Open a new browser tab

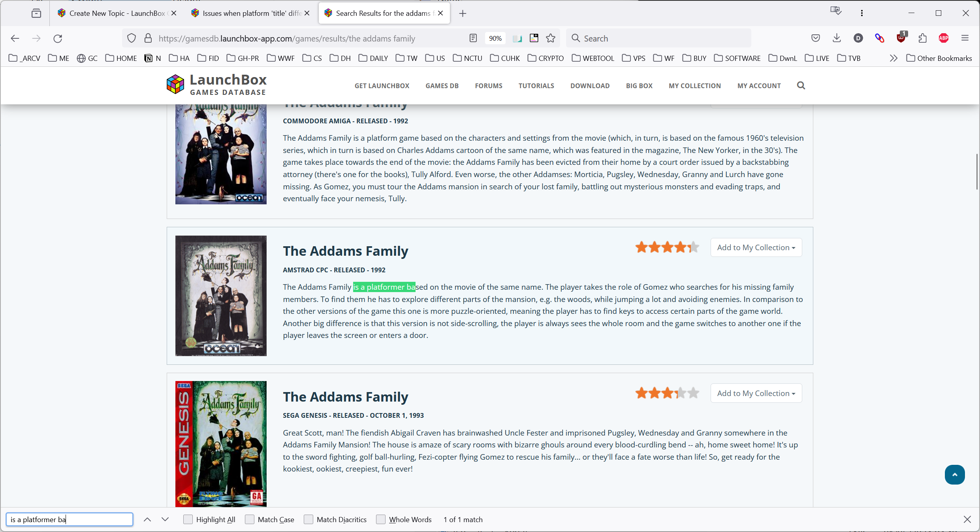click(x=463, y=13)
